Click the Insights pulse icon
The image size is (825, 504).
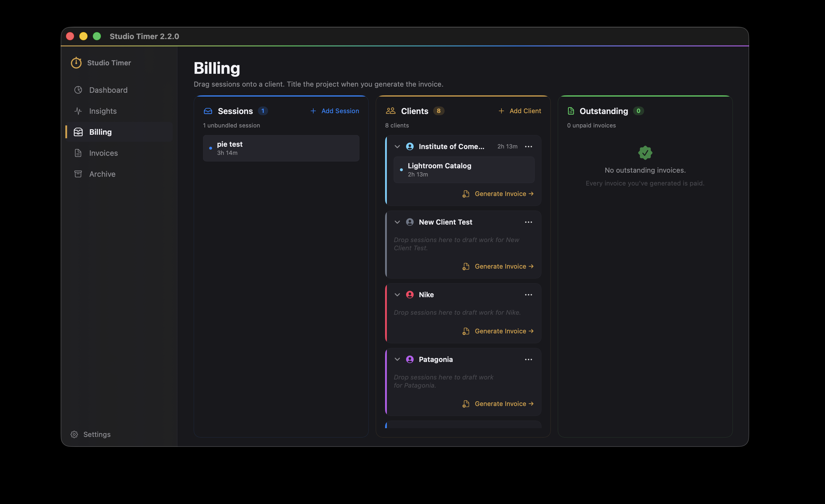tap(78, 111)
